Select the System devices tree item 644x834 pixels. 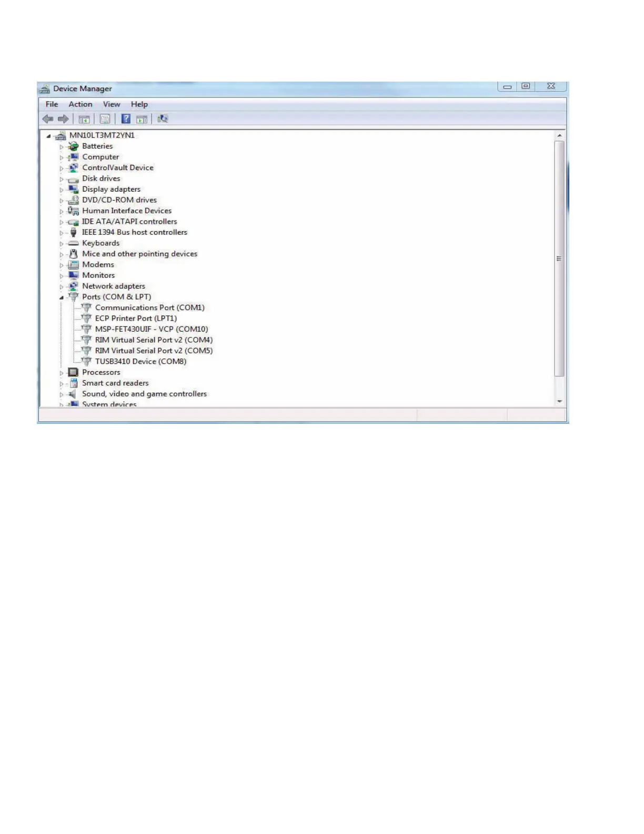109,404
